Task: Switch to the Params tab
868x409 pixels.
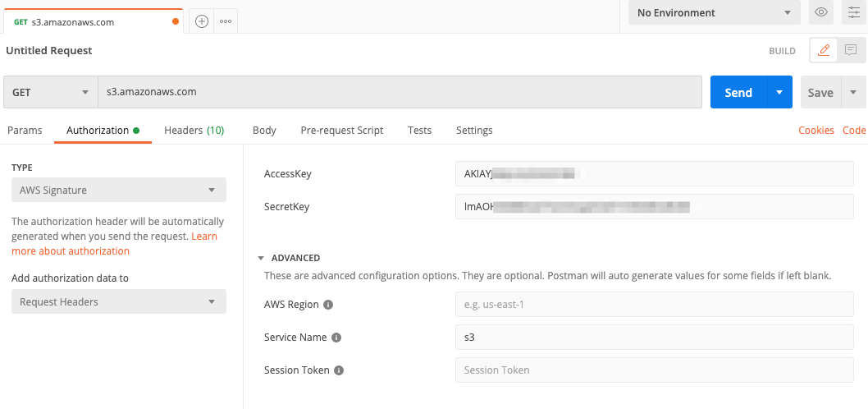Action: coord(25,131)
